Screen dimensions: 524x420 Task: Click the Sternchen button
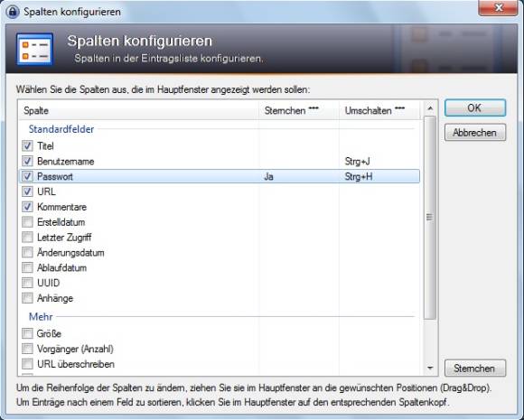pos(475,369)
